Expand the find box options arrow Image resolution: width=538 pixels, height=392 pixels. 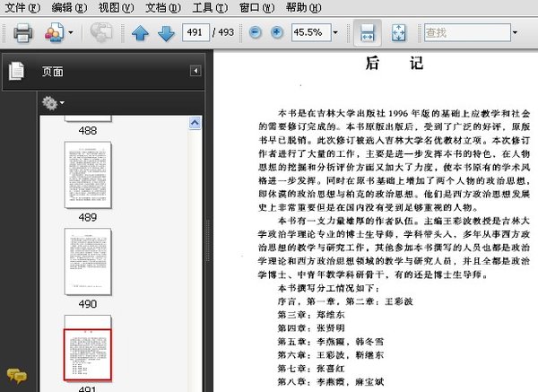point(515,33)
